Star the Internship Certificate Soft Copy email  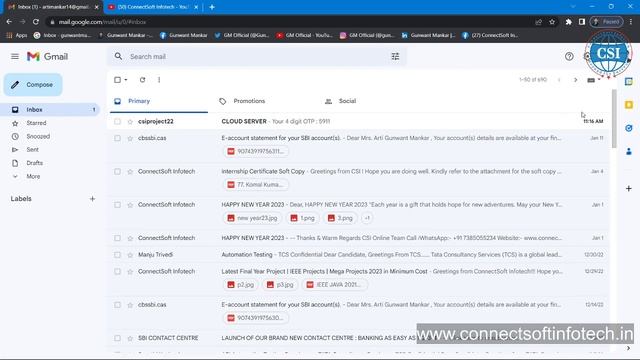(x=130, y=172)
